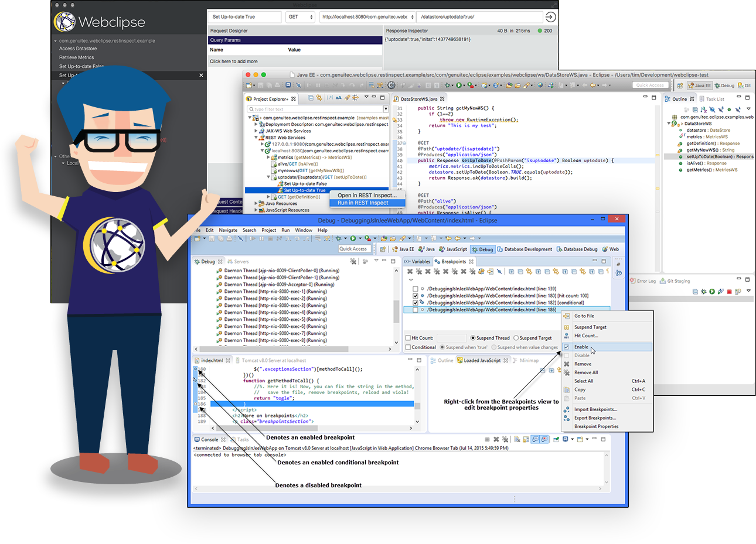Viewport: 756px width, 544px height.
Task: Switch to the Web perspective
Action: [x=610, y=249]
